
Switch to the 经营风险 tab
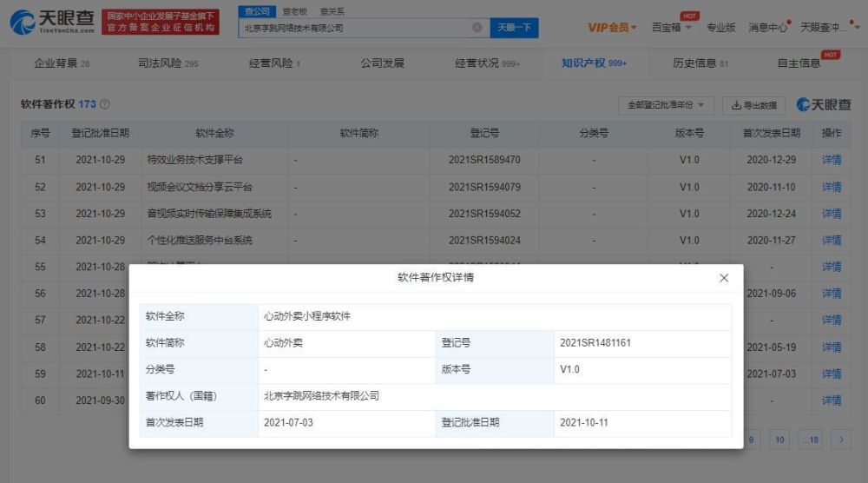(274, 63)
